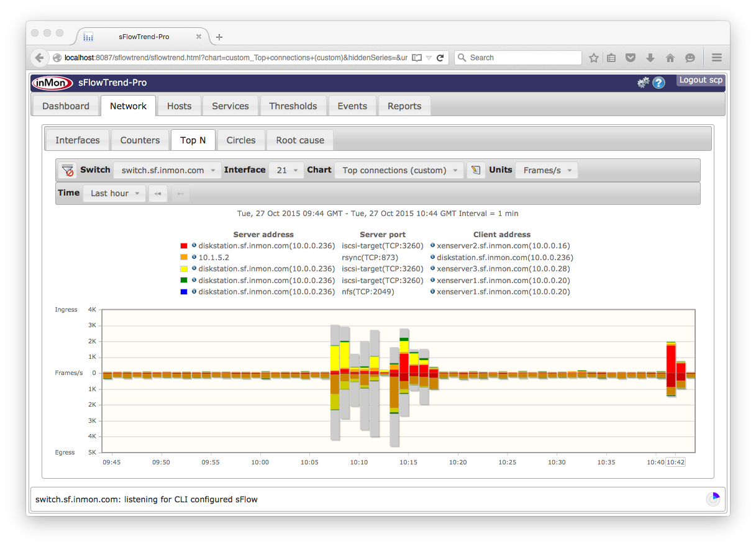Viewport: 756px width, 547px height.
Task: Click the browser Search field
Action: pos(518,58)
